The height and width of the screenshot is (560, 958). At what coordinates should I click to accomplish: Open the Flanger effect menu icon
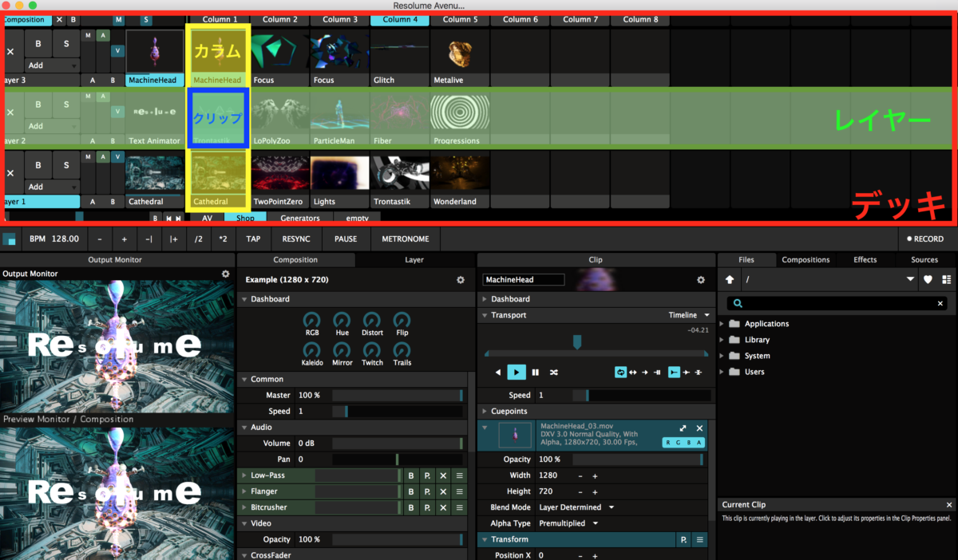[x=459, y=491]
